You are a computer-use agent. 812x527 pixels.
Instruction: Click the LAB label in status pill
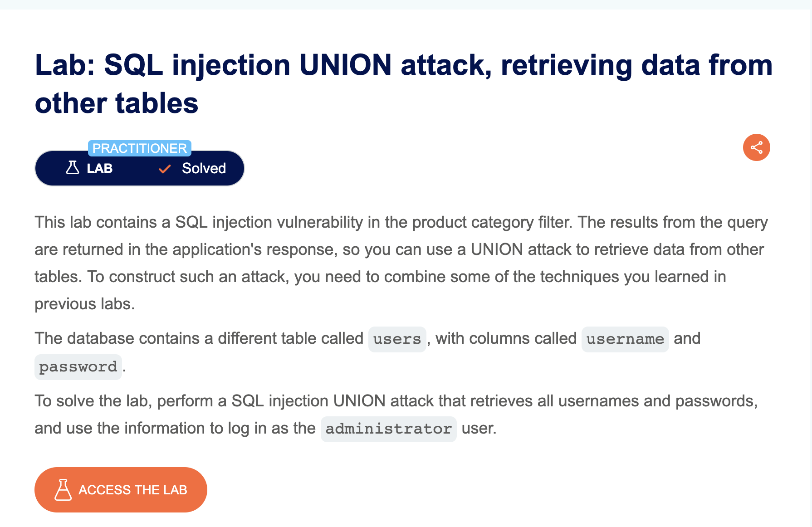click(100, 168)
